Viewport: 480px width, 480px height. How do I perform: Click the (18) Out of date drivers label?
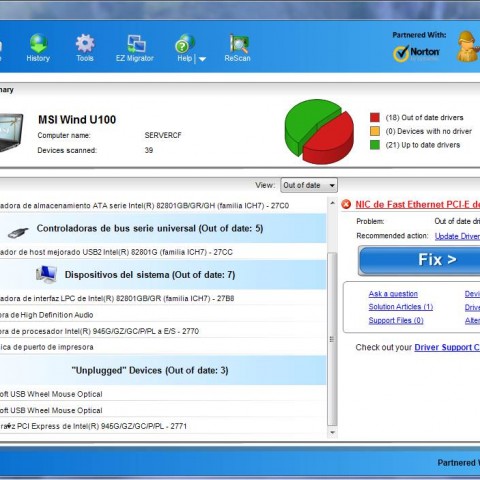coord(424,117)
